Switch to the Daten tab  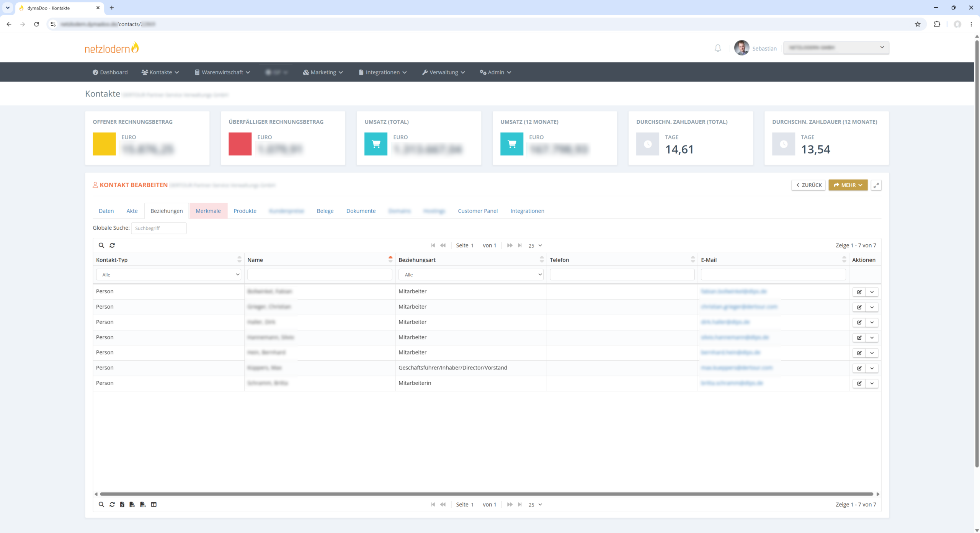coord(106,211)
